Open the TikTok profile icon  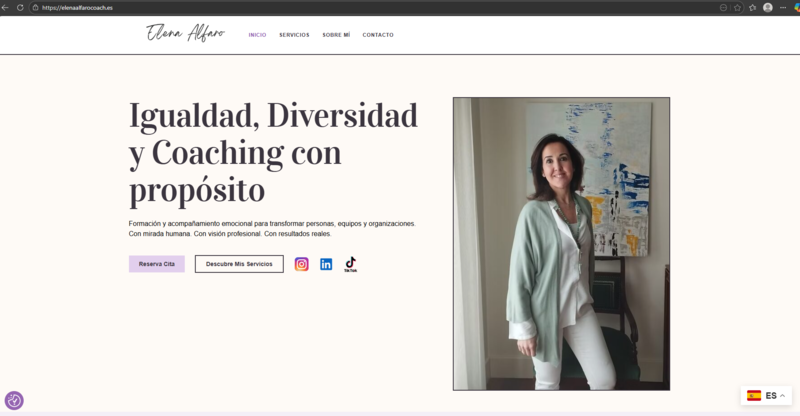pyautogui.click(x=350, y=264)
